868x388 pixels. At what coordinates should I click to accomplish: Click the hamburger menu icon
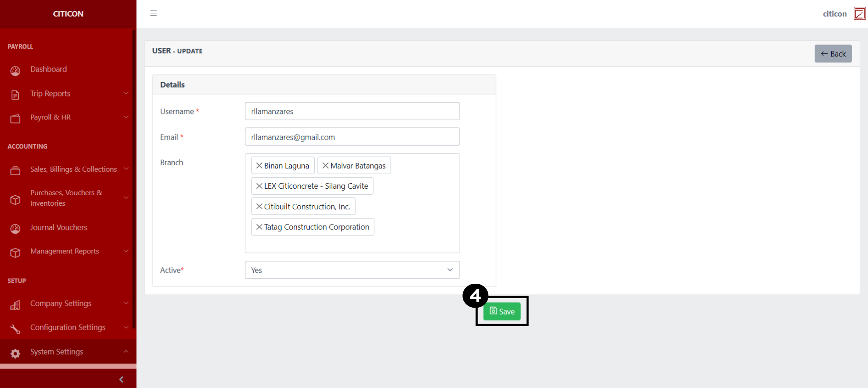153,13
